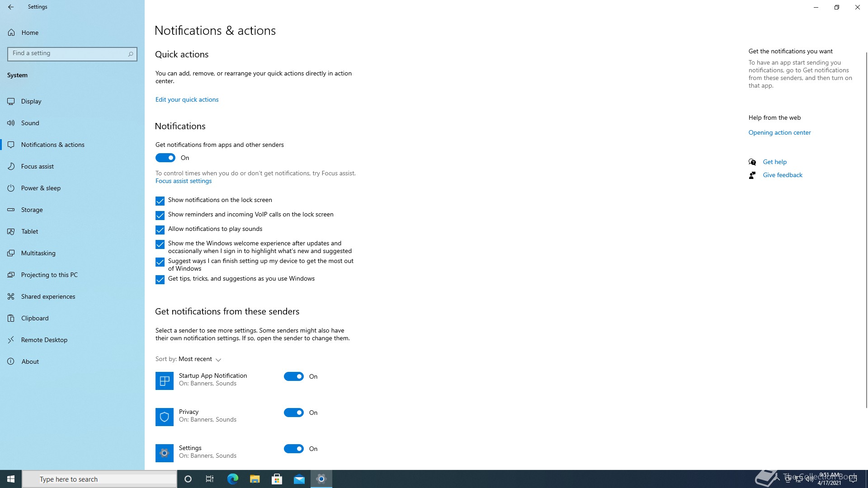Uncheck Allow notifications to play sounds
Viewport: 868px width, 488px height.
click(160, 230)
